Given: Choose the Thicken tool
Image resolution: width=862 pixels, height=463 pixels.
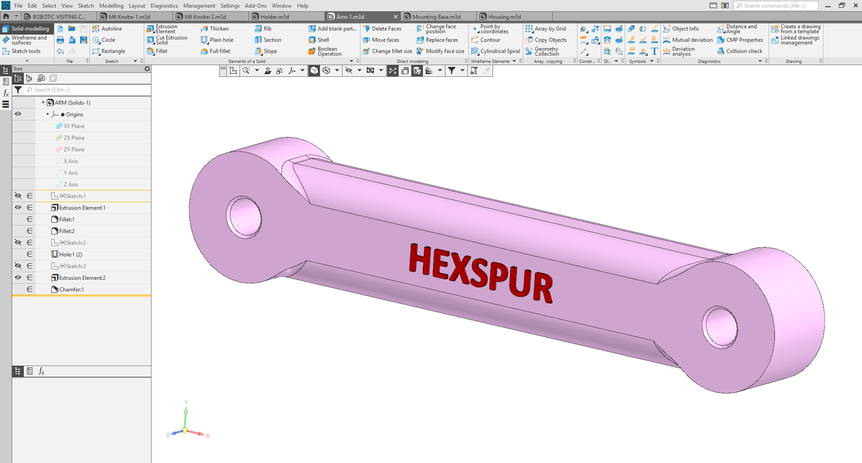Looking at the screenshot, I should (x=214, y=29).
